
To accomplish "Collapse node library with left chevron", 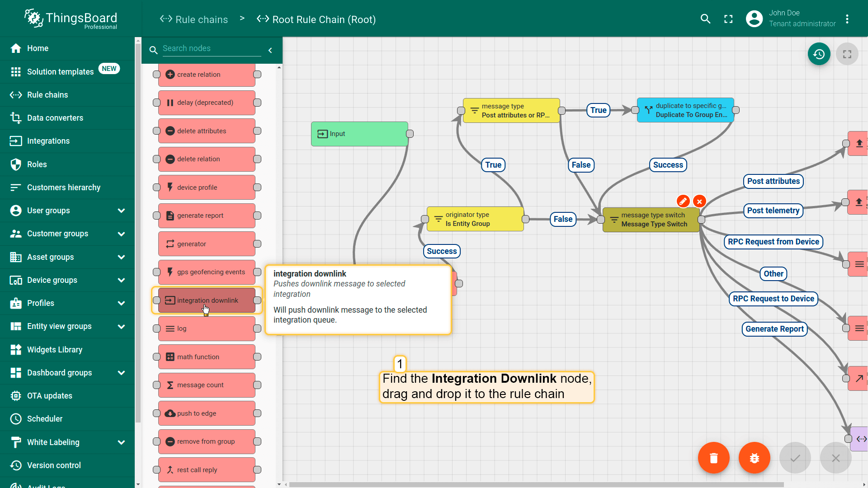I will (270, 50).
